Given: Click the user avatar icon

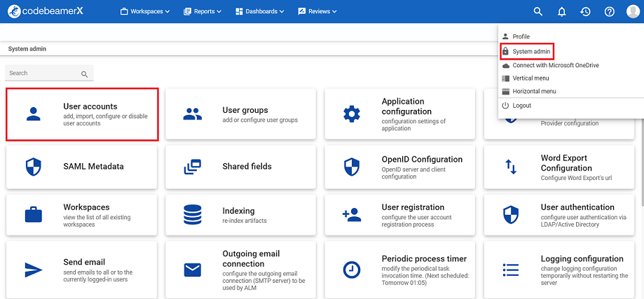Looking at the screenshot, I should coord(633,11).
